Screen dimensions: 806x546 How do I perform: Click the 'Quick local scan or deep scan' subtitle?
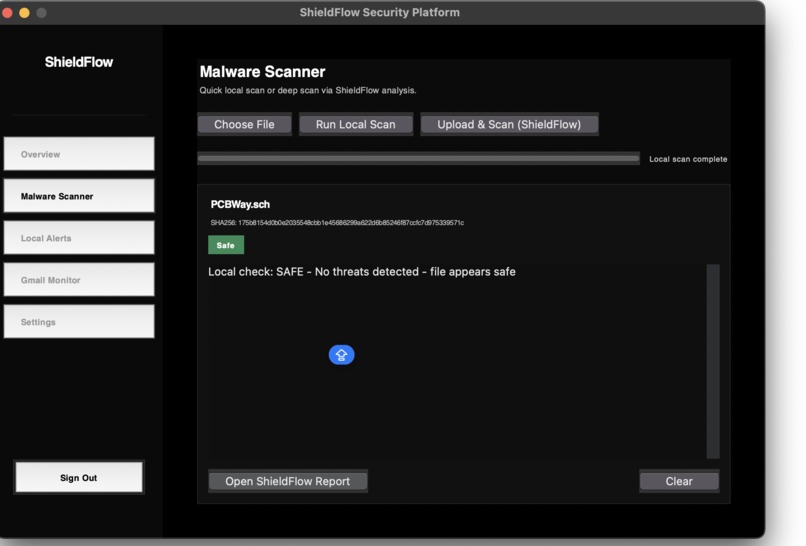point(307,90)
